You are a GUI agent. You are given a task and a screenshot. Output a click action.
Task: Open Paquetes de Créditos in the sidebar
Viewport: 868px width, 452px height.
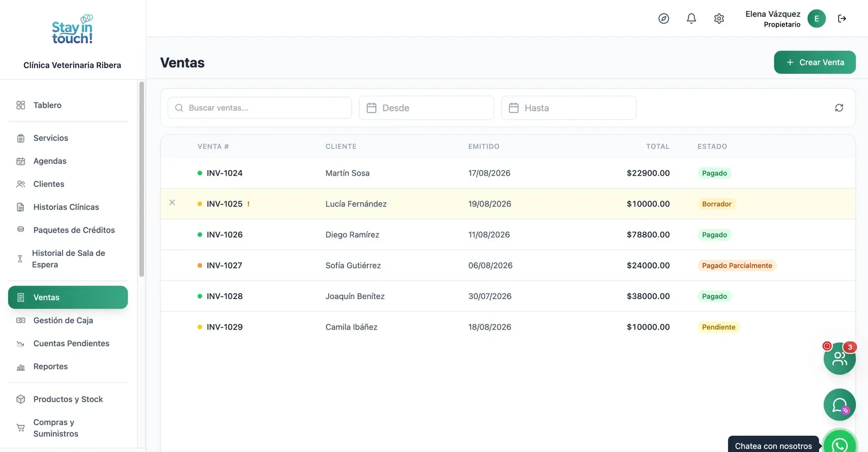tap(68, 230)
